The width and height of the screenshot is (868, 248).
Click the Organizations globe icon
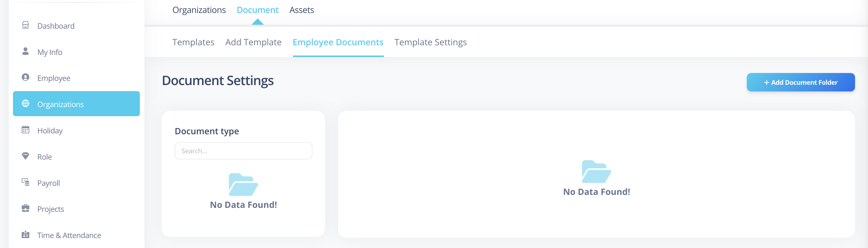(25, 103)
